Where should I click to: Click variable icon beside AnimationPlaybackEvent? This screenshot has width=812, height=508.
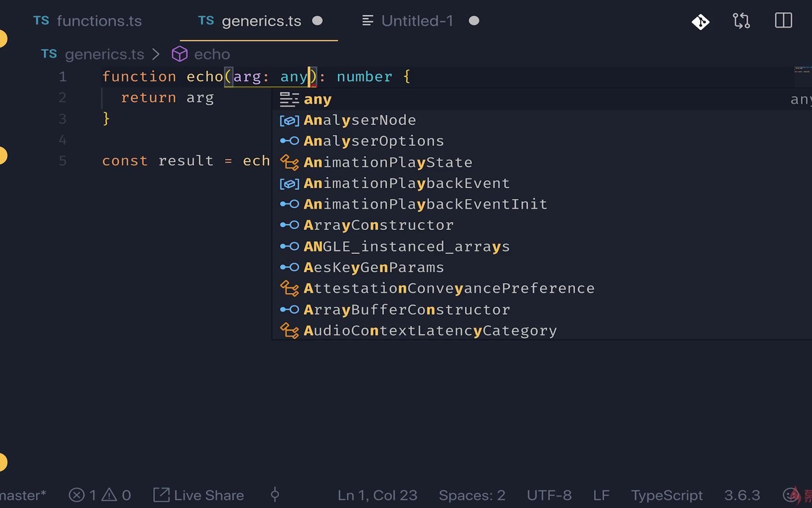[x=289, y=183]
